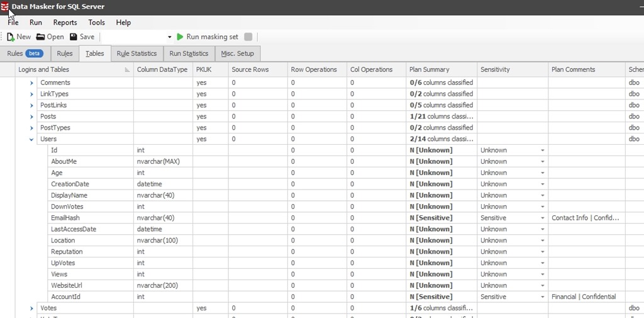Expand the Comments table node

[x=31, y=82]
